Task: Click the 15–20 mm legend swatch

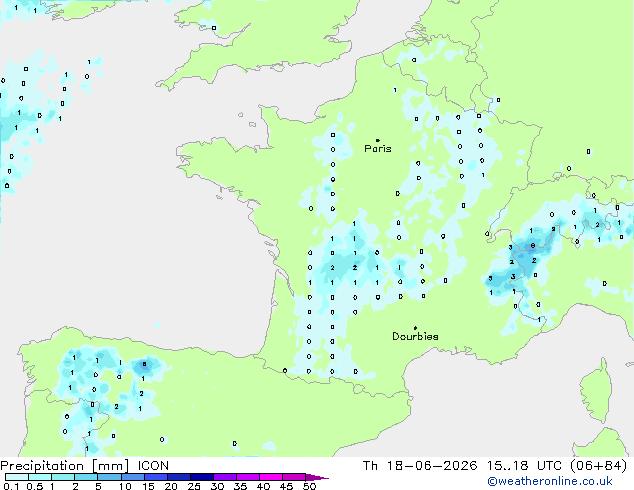Action: point(156,477)
